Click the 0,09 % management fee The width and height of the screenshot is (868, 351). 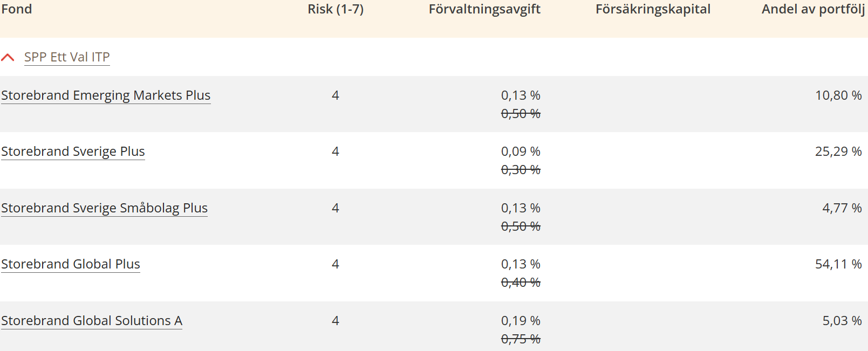pyautogui.click(x=521, y=152)
